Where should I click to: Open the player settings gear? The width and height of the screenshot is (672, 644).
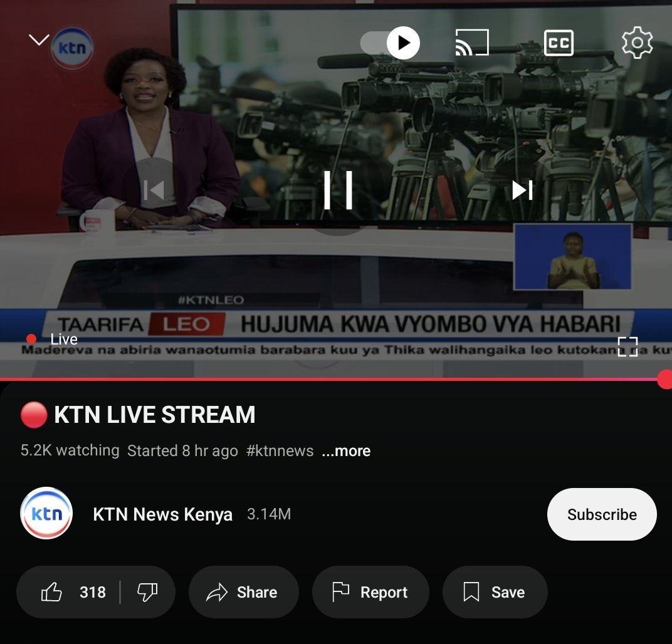pyautogui.click(x=637, y=43)
